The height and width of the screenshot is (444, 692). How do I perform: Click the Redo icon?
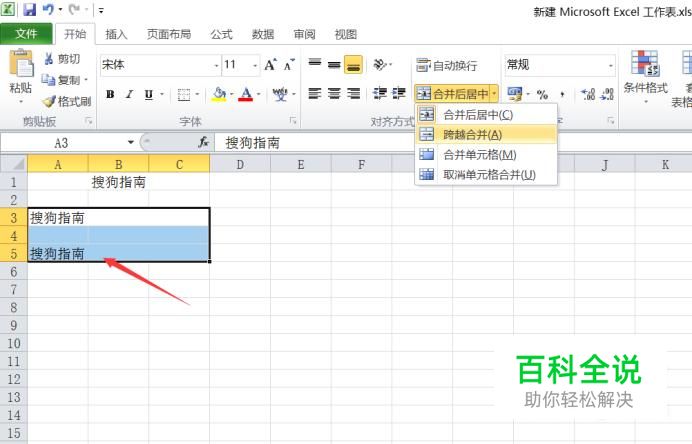point(74,9)
